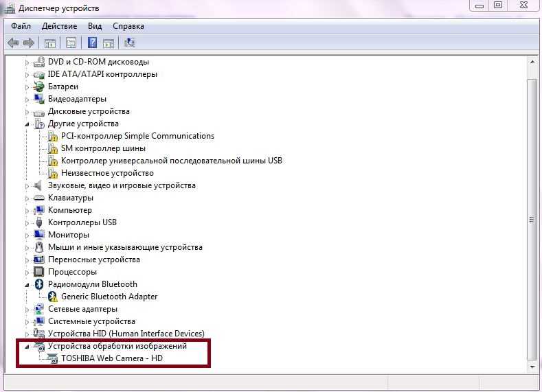This screenshot has height=392, width=542.
Task: Click the question-mark icon for Другие устройства
Action: [x=39, y=124]
